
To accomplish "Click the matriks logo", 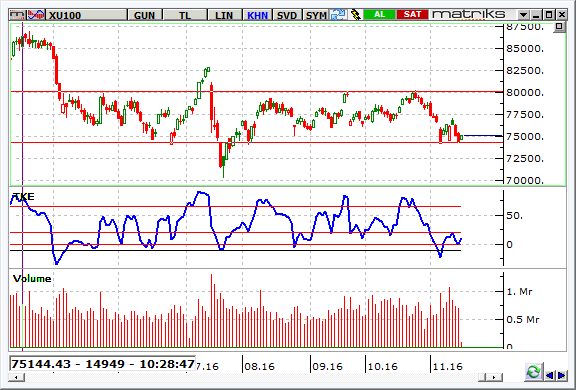I will pos(469,14).
